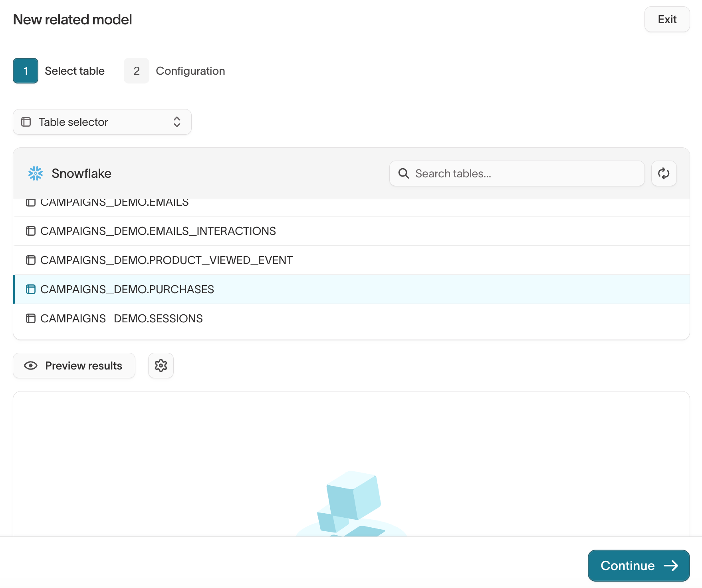Click the search magnifier icon

tap(403, 173)
